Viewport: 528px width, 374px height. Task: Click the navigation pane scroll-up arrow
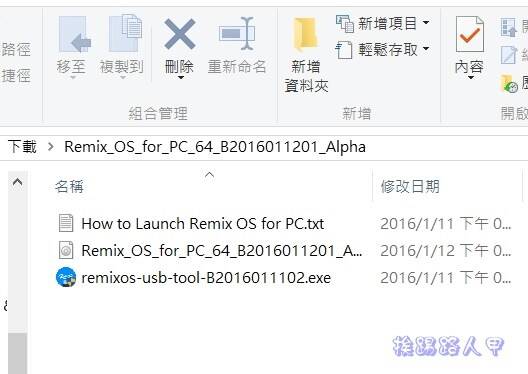click(x=18, y=182)
